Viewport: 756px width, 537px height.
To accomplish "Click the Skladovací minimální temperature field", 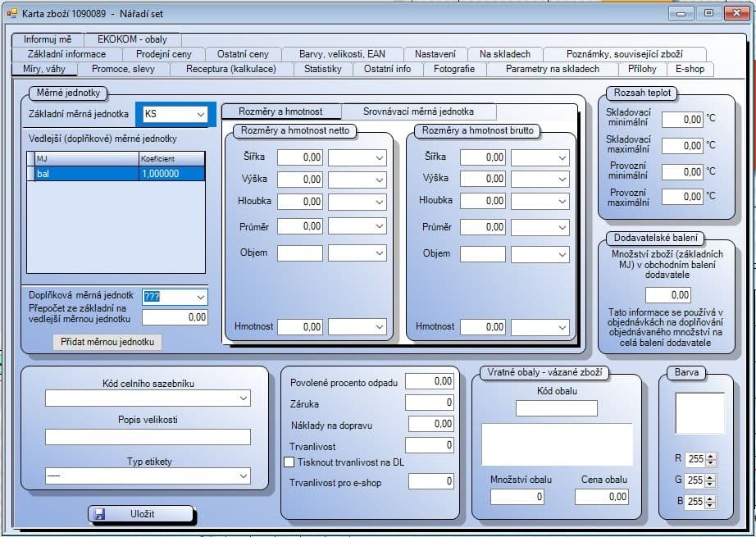I will pos(683,120).
